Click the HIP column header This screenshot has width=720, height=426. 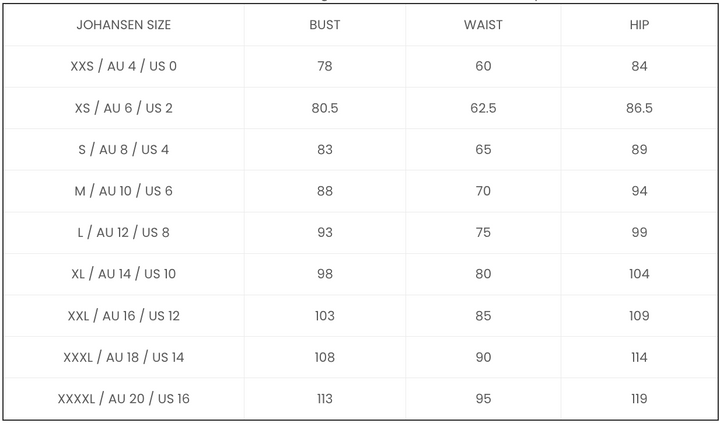click(639, 24)
